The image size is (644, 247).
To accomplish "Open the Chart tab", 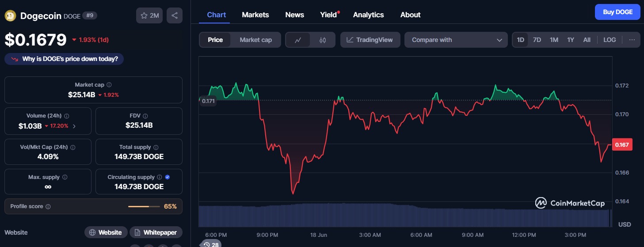I will [217, 15].
